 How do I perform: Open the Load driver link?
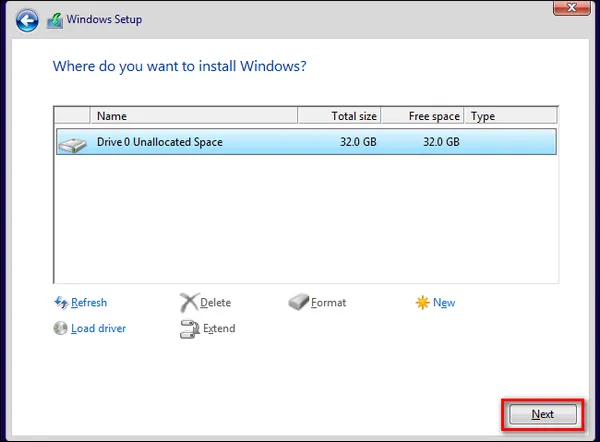click(x=98, y=328)
